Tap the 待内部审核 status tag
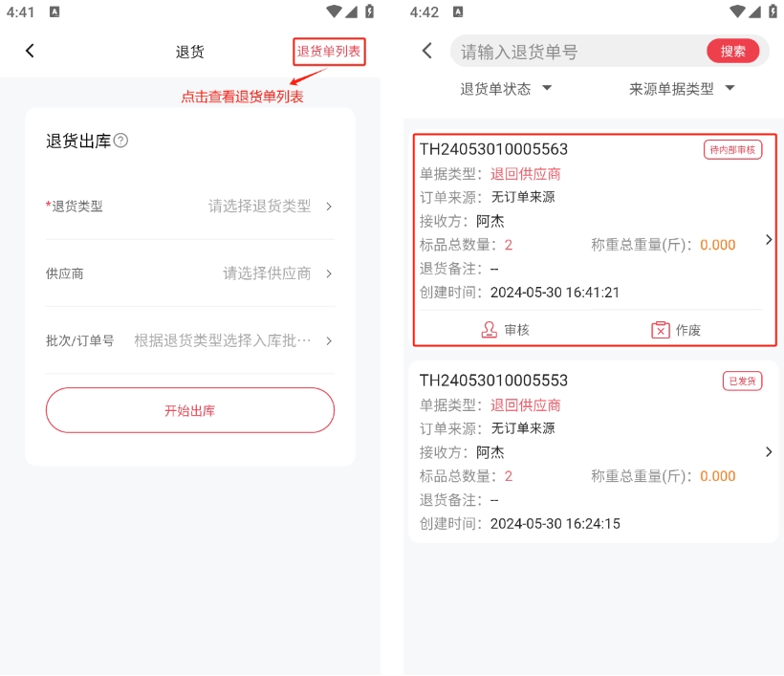The height and width of the screenshot is (676, 784). 732,149
